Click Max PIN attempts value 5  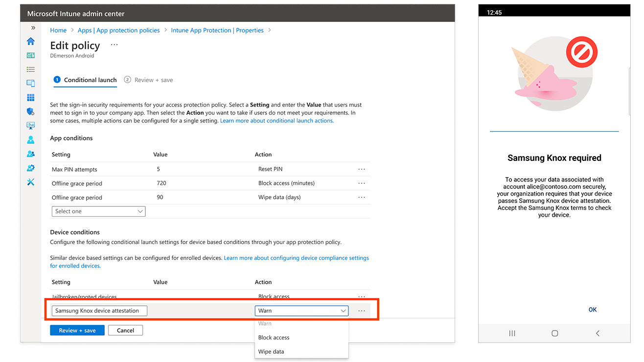tap(159, 169)
